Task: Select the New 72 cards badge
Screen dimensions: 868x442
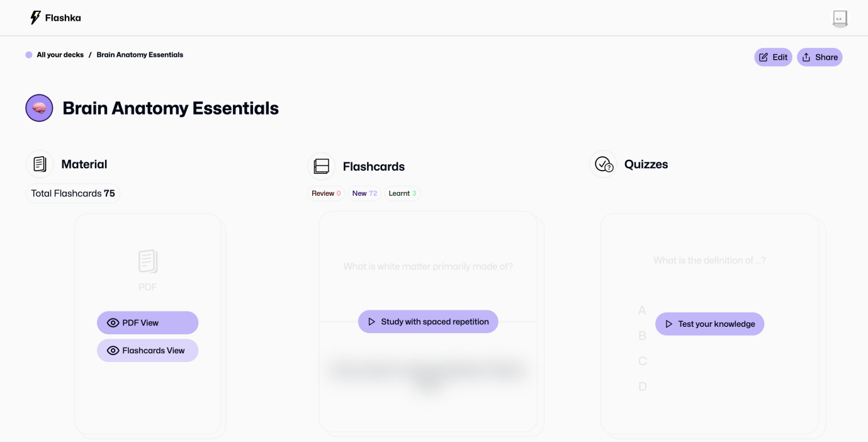Action: click(364, 193)
